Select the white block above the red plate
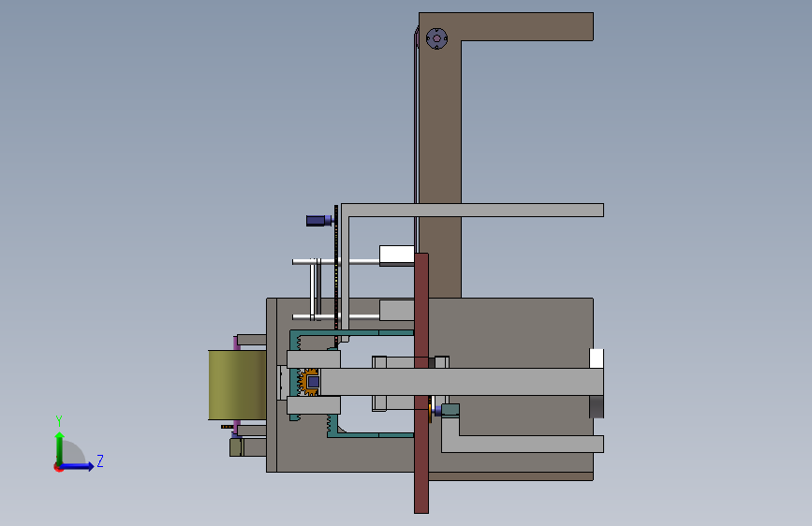Screen dimensions: 812x526 coord(397,256)
